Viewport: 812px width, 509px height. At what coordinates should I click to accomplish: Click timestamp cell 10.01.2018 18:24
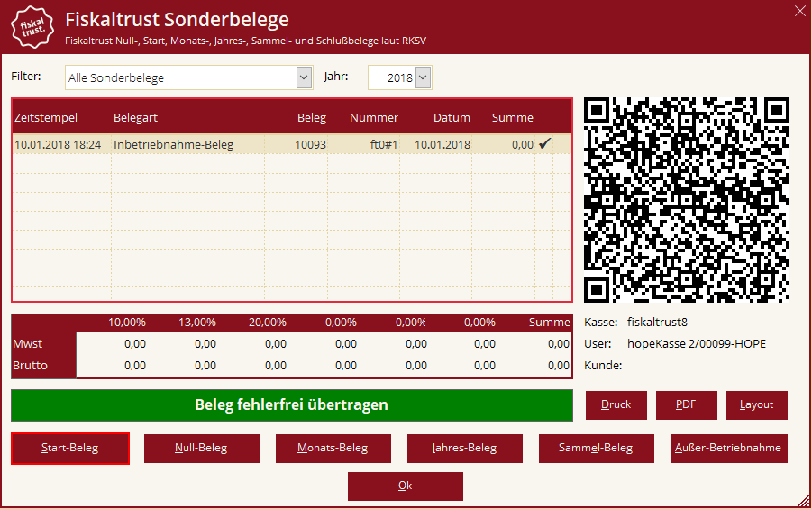click(58, 144)
